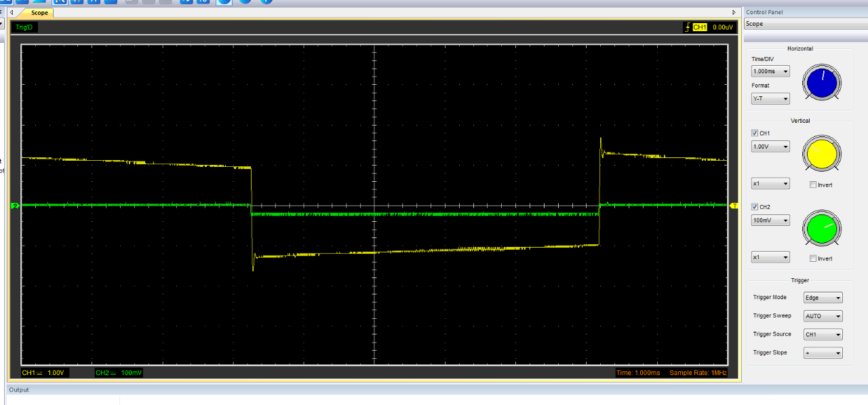Click the left tab scroll arrow

(12, 13)
